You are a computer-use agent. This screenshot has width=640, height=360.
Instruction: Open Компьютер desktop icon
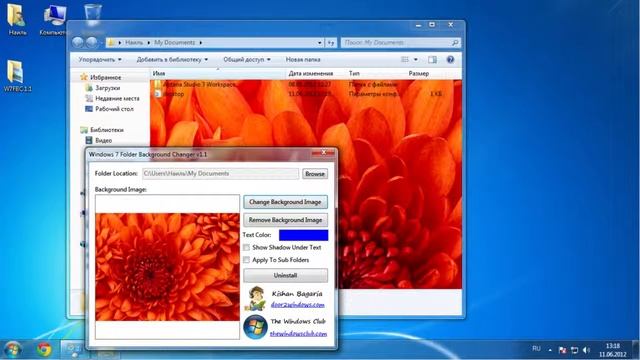(x=54, y=19)
